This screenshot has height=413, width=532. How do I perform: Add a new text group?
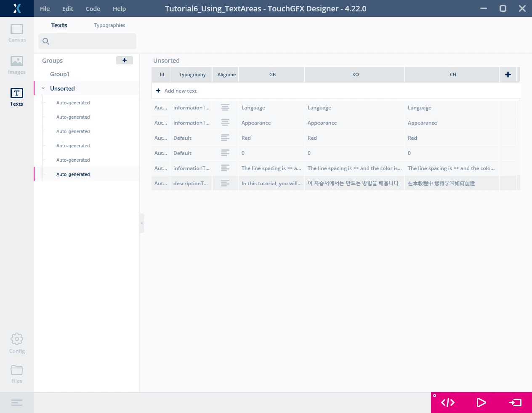(125, 60)
